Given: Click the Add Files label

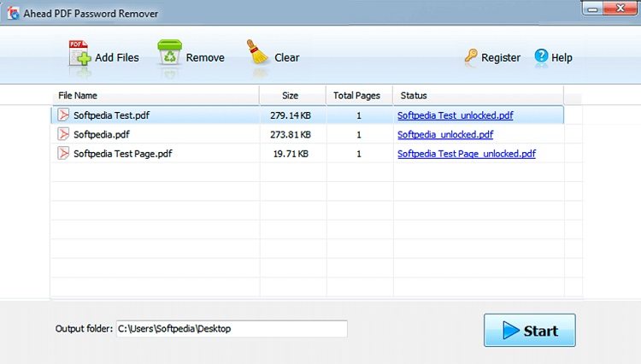Looking at the screenshot, I should click(117, 57).
